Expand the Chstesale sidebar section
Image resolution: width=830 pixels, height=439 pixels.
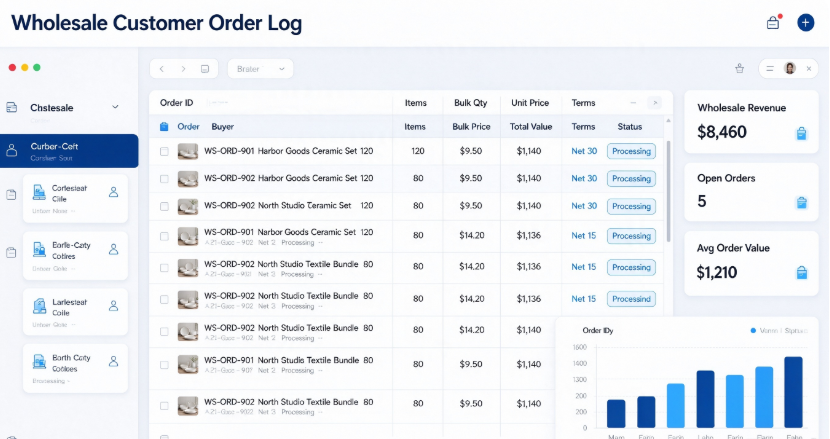pyautogui.click(x=115, y=107)
